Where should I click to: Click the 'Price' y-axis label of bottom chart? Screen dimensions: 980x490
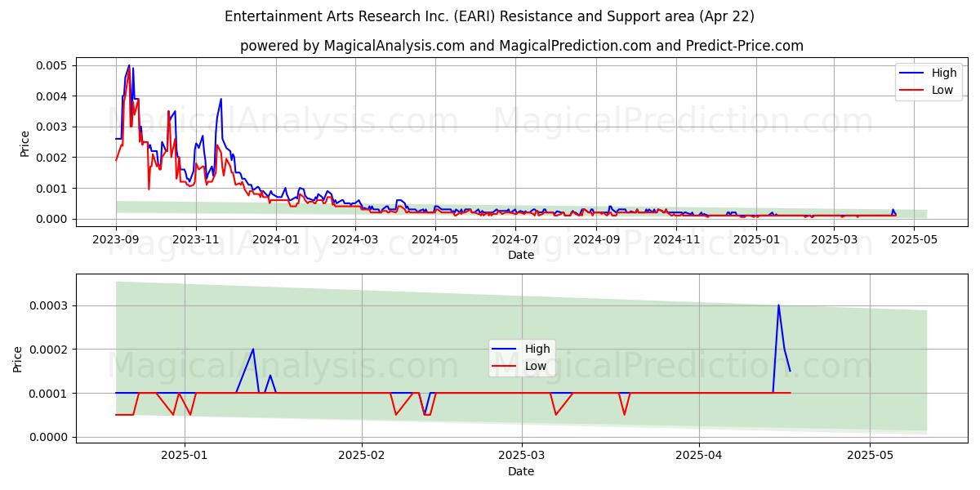pos(18,359)
